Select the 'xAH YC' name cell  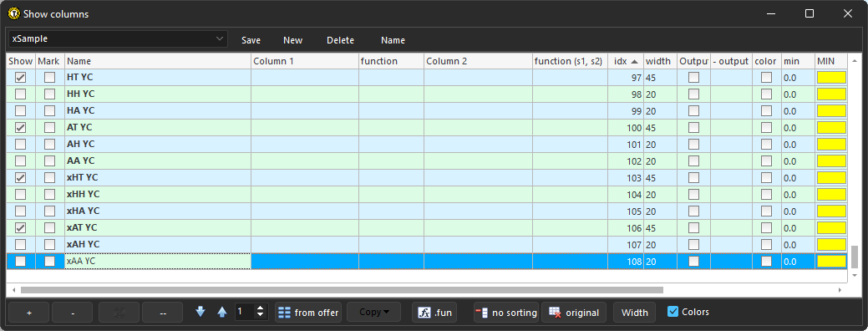point(158,245)
